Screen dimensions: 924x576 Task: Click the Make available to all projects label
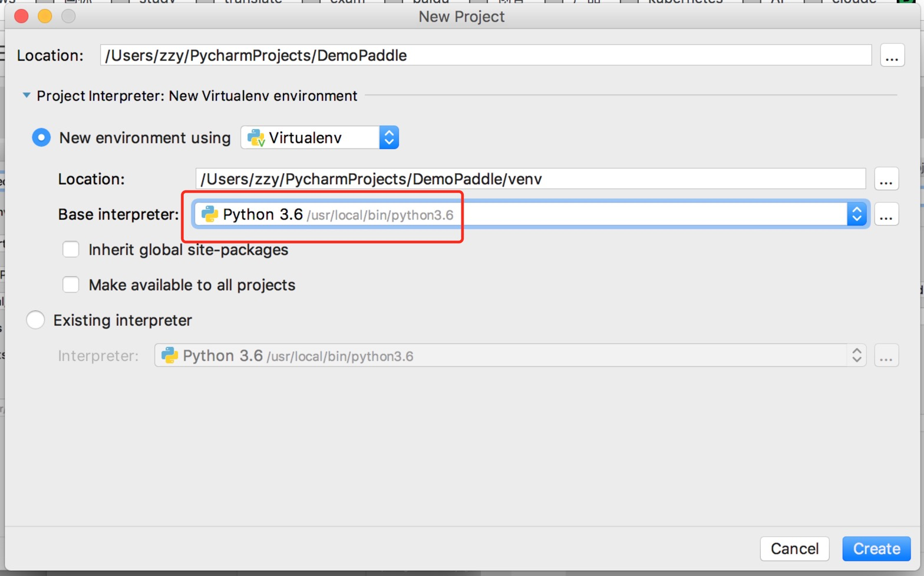pyautogui.click(x=192, y=285)
